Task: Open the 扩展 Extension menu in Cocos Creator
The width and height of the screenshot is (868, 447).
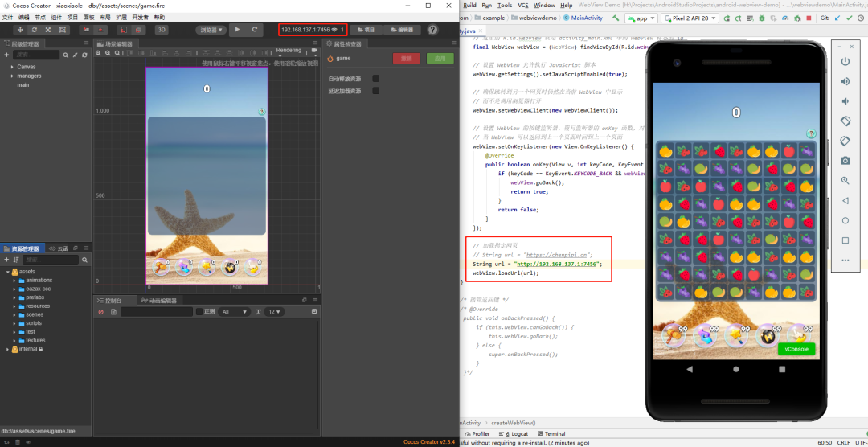Action: point(121,18)
